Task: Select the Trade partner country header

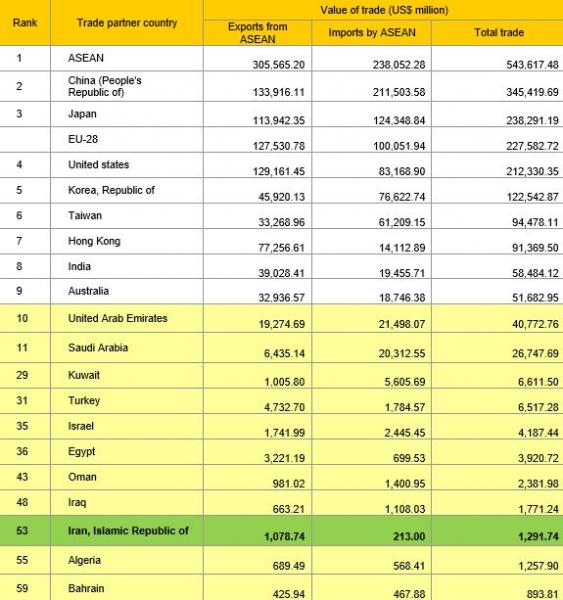Action: (127, 23)
